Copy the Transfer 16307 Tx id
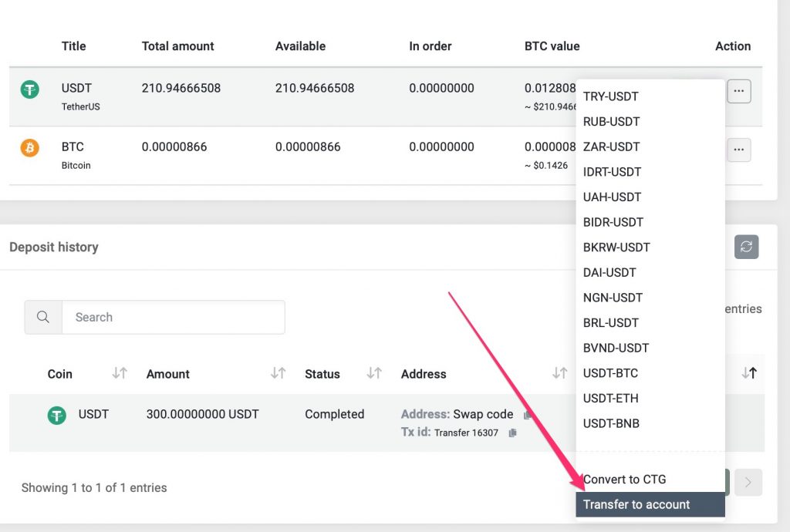This screenshot has width=790, height=532. 512,433
